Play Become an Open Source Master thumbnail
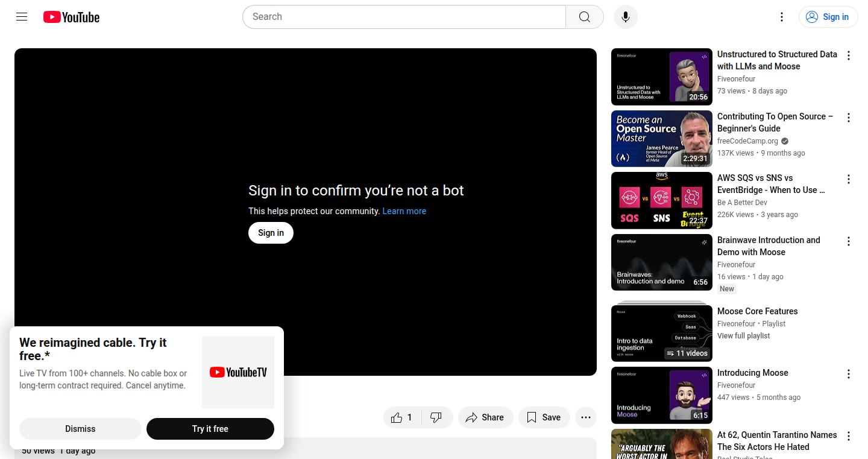 [662, 139]
